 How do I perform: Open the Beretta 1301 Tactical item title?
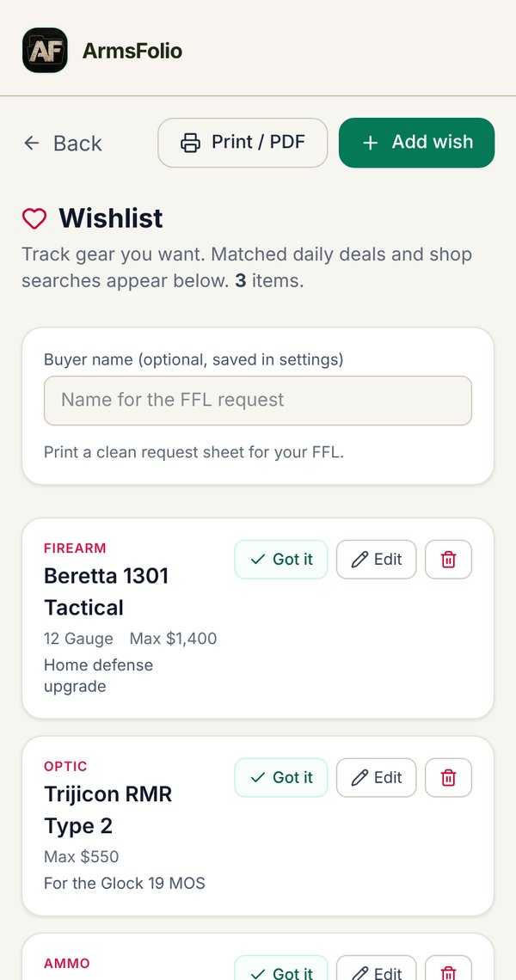click(107, 591)
